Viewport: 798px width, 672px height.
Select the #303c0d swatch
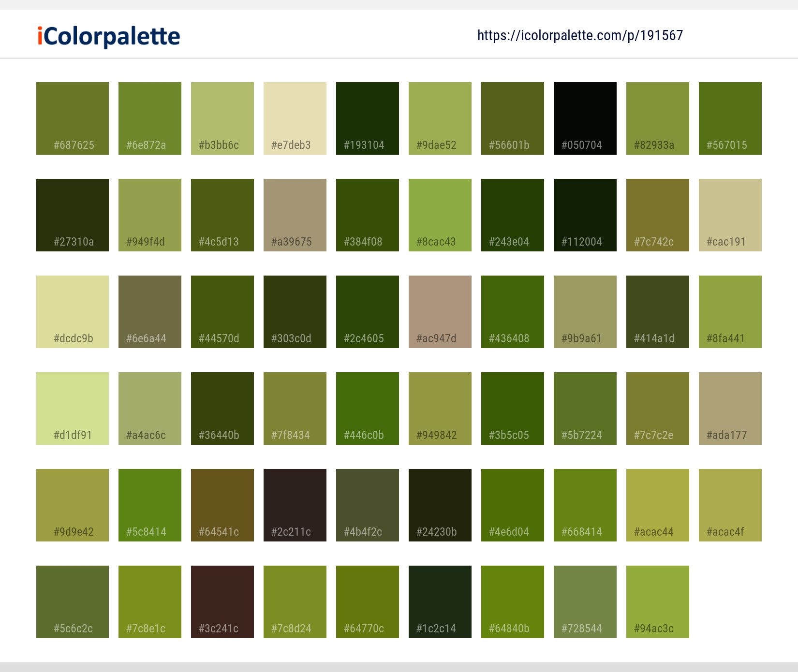(x=295, y=312)
